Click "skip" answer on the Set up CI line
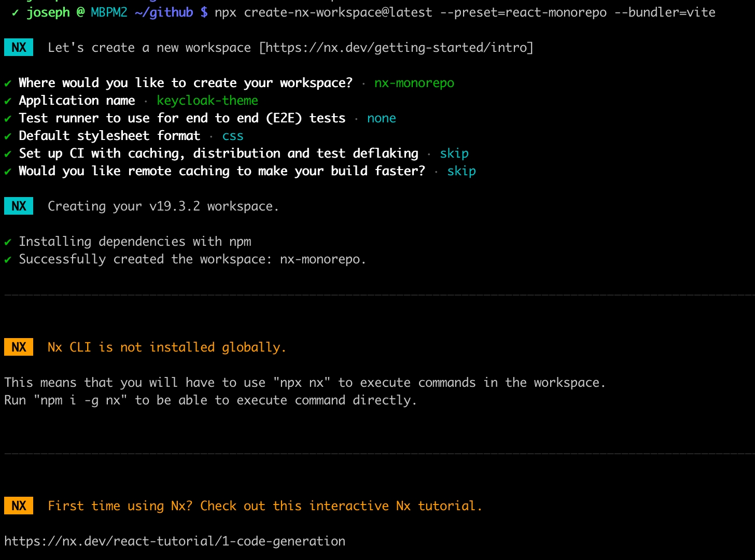The height and width of the screenshot is (560, 755). tap(454, 153)
